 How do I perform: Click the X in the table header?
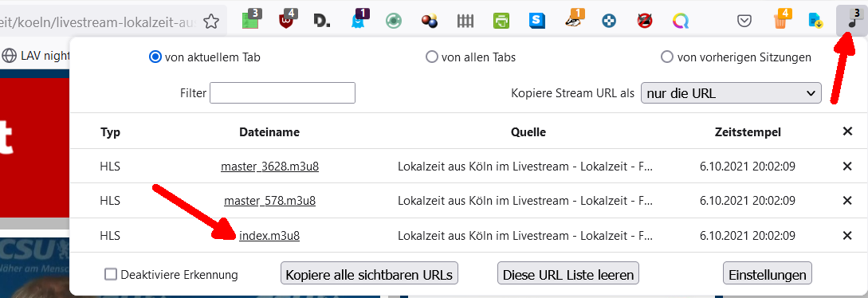pyautogui.click(x=847, y=131)
